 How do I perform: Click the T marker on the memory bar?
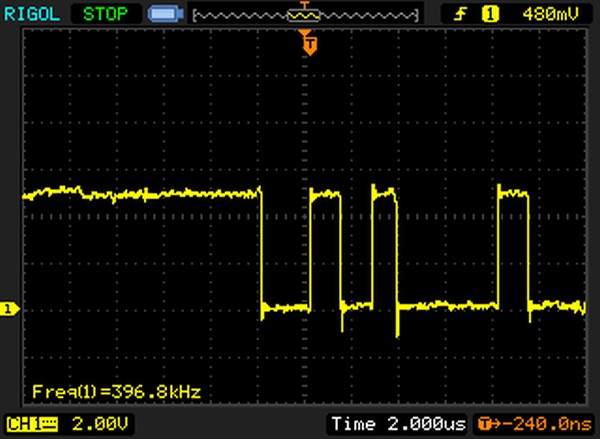coord(305,9)
